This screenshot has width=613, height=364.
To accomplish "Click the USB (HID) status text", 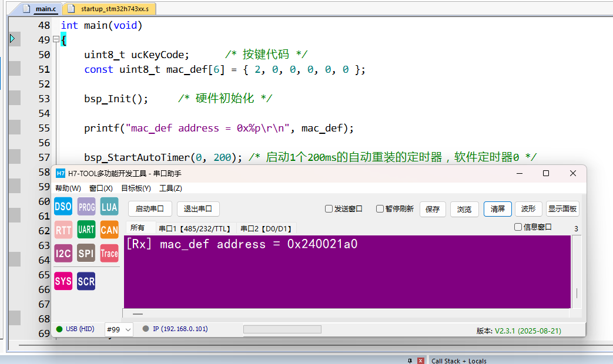I will click(80, 329).
